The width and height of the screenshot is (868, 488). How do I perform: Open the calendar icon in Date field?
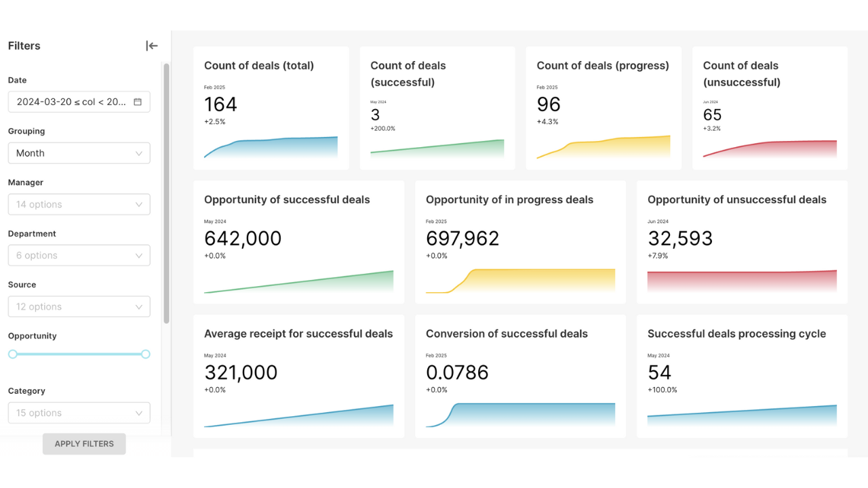pyautogui.click(x=138, y=102)
